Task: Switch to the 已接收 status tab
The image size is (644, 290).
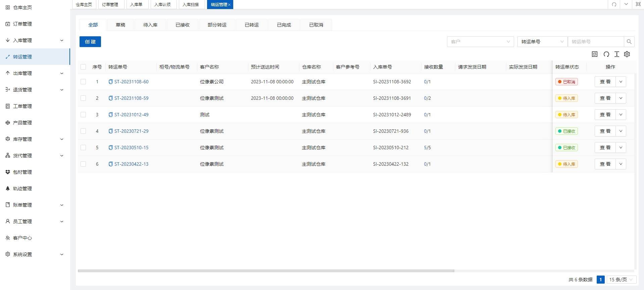Action: [x=183, y=25]
